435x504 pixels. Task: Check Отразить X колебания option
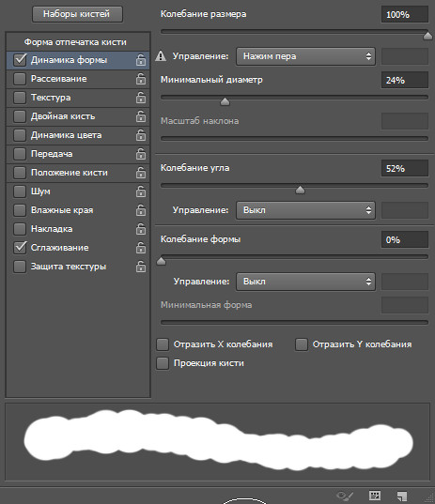163,344
